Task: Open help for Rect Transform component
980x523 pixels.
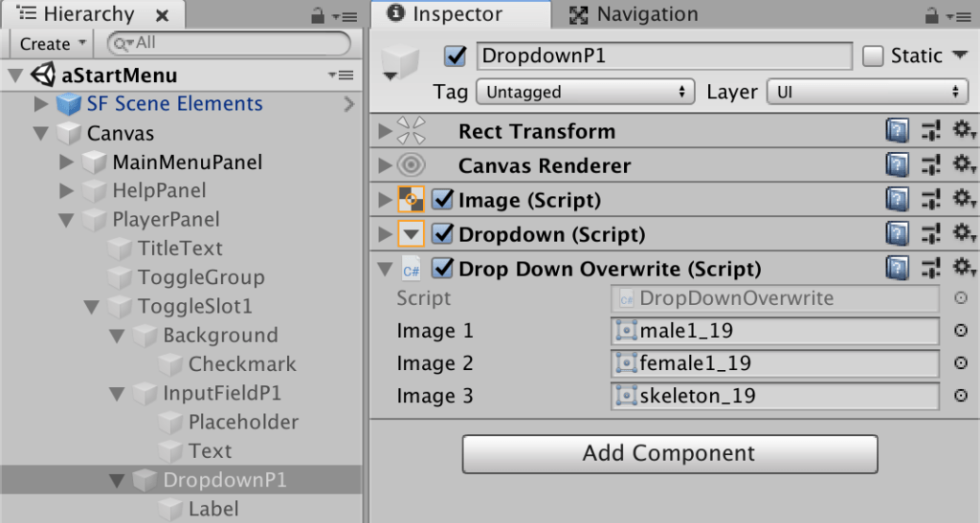Action: (x=897, y=132)
